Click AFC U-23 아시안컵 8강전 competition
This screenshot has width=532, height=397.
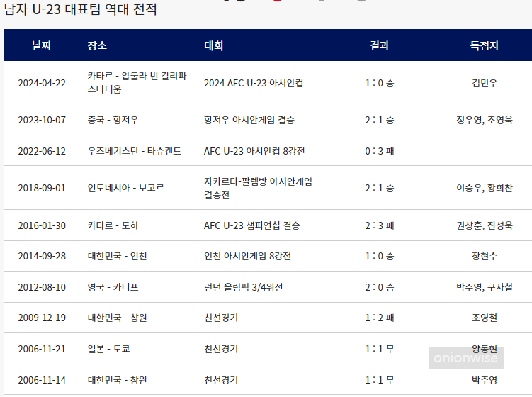click(x=254, y=151)
